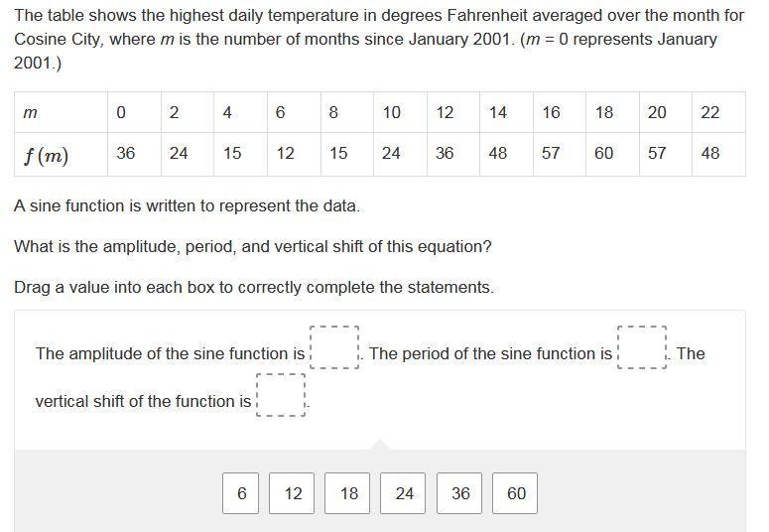Select table cell m equals 22
This screenshot has width=769, height=532.
[x=710, y=113]
